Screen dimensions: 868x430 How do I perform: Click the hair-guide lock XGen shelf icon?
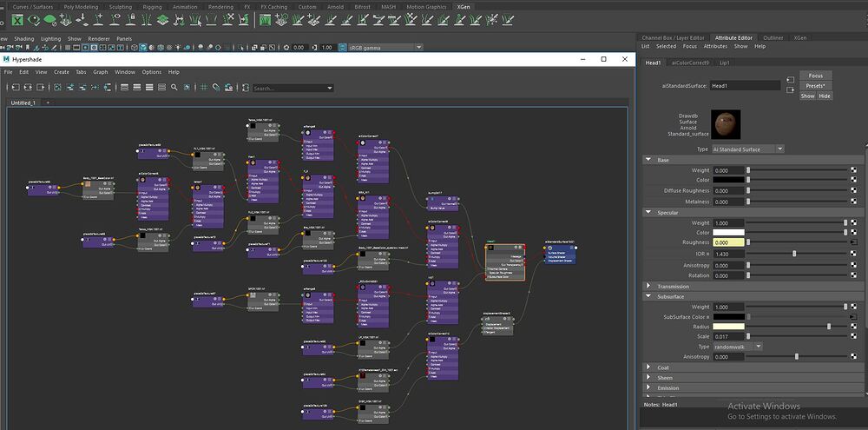(132, 21)
